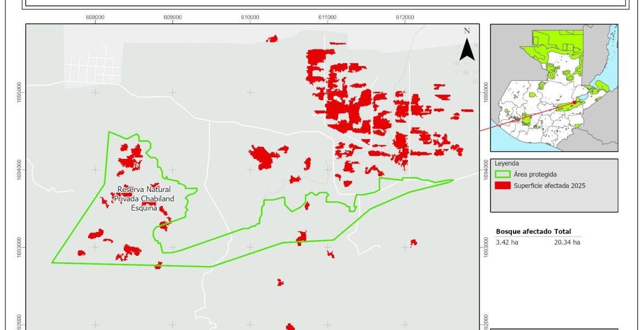This screenshot has height=330, width=644.
Task: Click the 608000 coordinate label on top axis
Action: click(x=95, y=17)
